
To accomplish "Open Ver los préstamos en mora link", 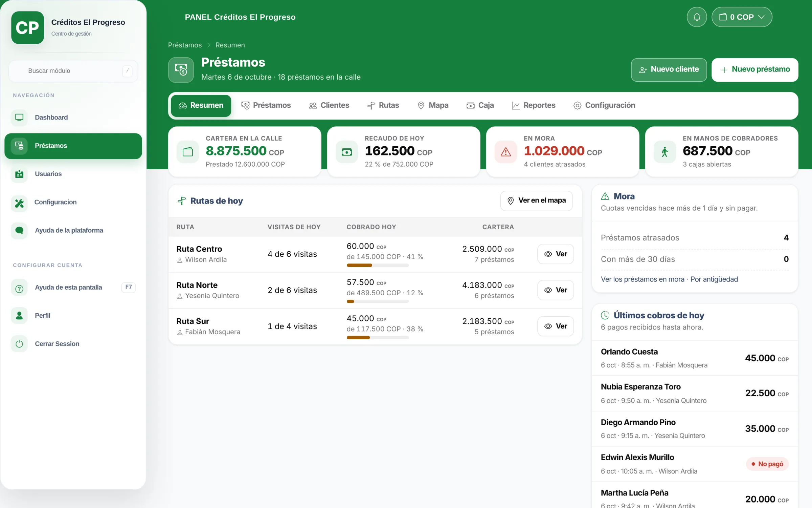I will tap(642, 279).
